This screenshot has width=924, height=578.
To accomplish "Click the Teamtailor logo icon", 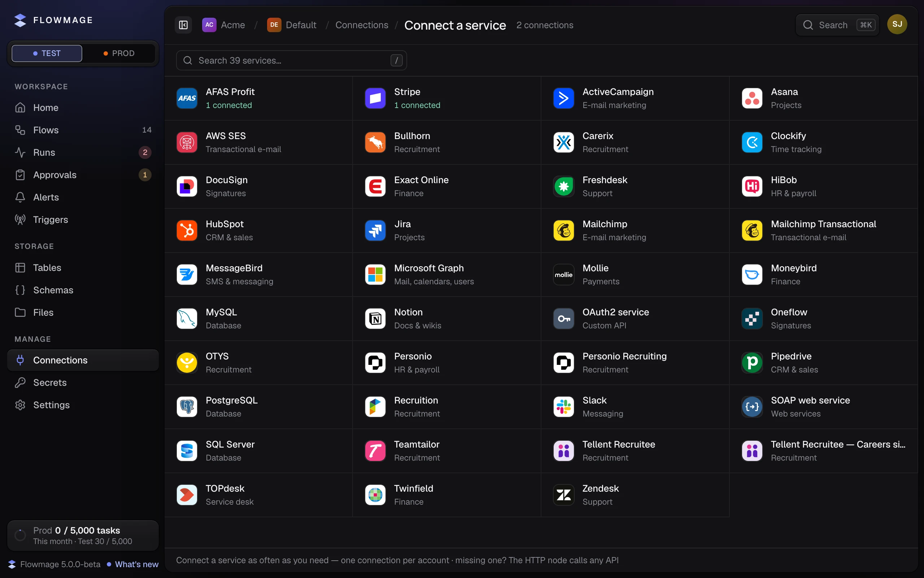I will 375,451.
